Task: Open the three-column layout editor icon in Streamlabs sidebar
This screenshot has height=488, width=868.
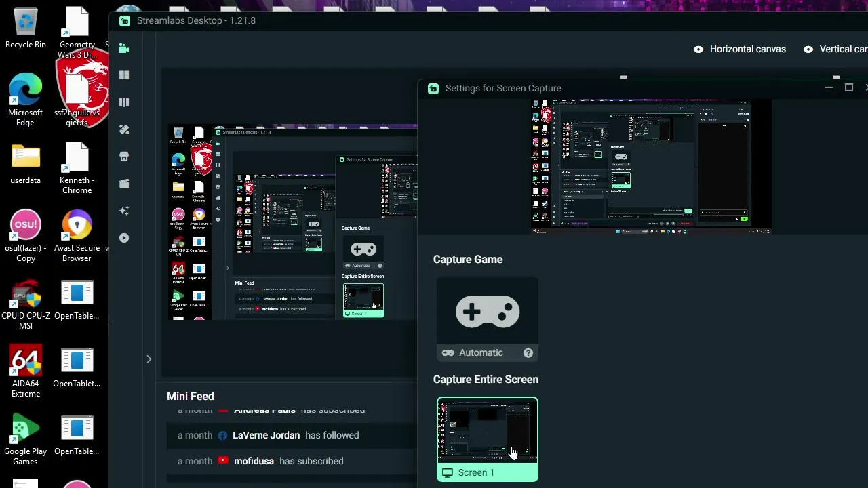Action: click(124, 102)
